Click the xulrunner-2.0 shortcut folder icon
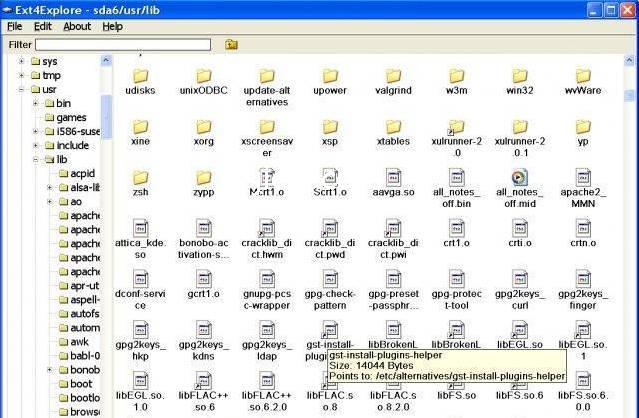 point(456,127)
